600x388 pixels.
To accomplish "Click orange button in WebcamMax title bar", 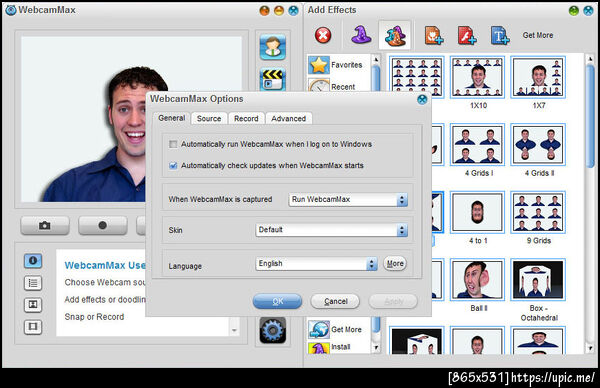I will (x=279, y=11).
